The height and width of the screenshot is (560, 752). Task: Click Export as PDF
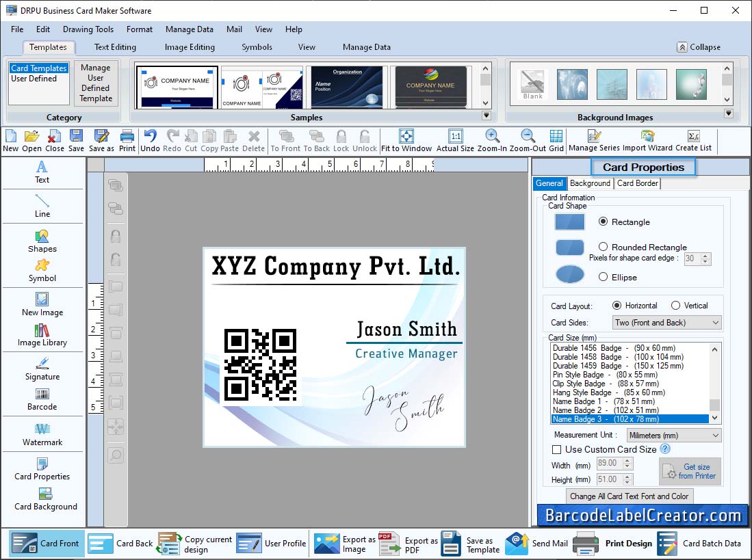408,543
